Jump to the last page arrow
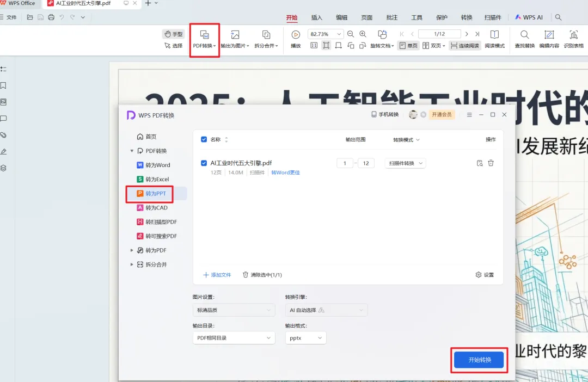Image resolution: width=588 pixels, height=382 pixels. (477, 34)
